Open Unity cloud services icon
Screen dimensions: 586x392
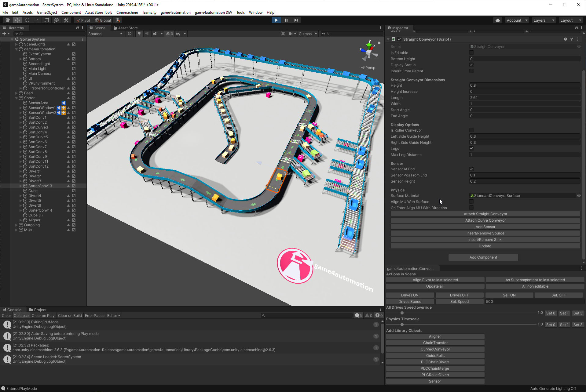498,20
